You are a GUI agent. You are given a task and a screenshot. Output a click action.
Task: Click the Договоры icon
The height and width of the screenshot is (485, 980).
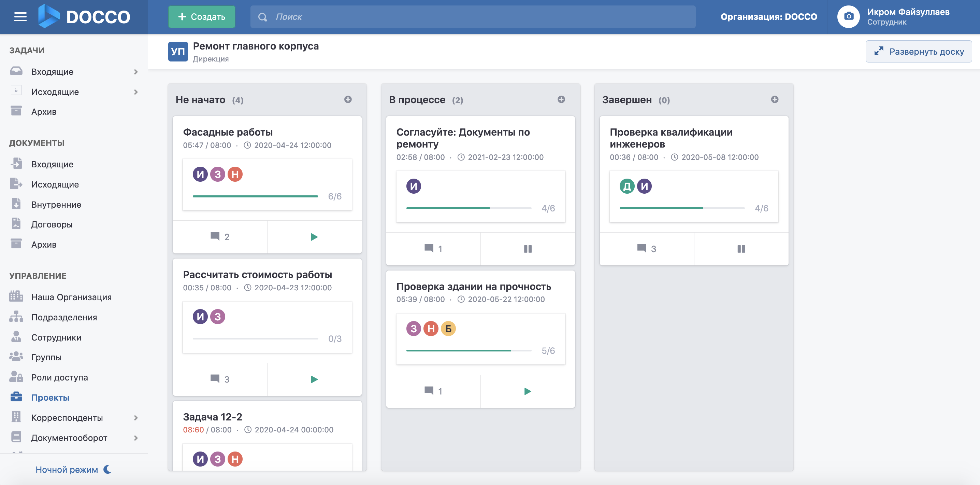(x=16, y=223)
